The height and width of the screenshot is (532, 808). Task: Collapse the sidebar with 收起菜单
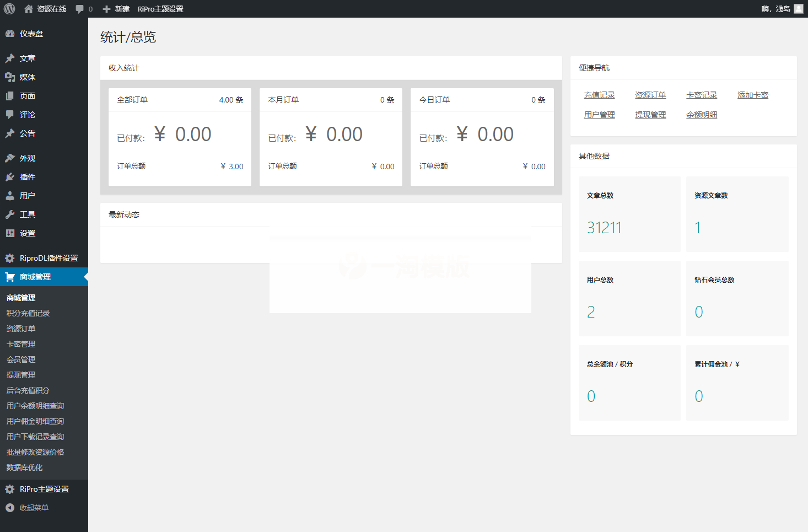(x=28, y=508)
